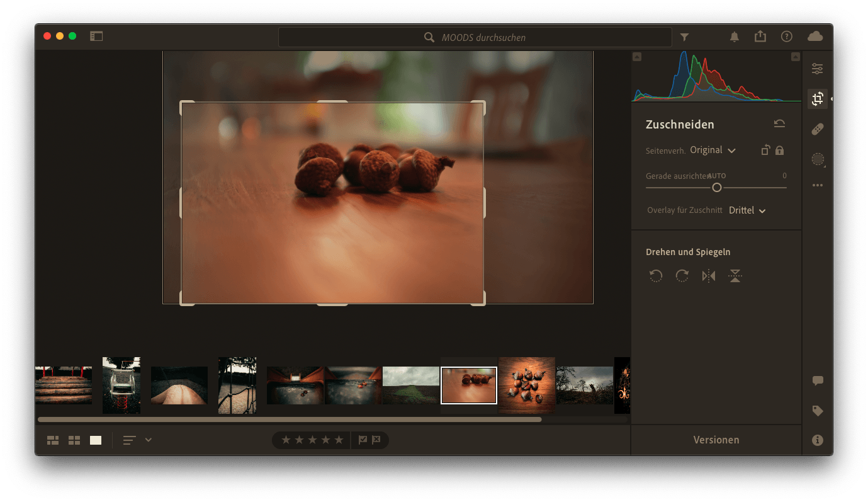Toggle the aspect ratio lock
The height and width of the screenshot is (502, 868).
[x=780, y=151]
